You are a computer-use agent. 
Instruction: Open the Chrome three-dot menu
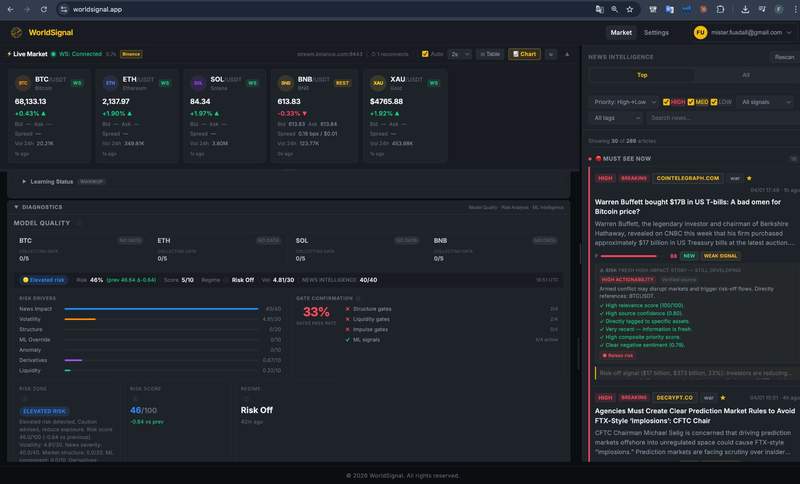[x=795, y=9]
